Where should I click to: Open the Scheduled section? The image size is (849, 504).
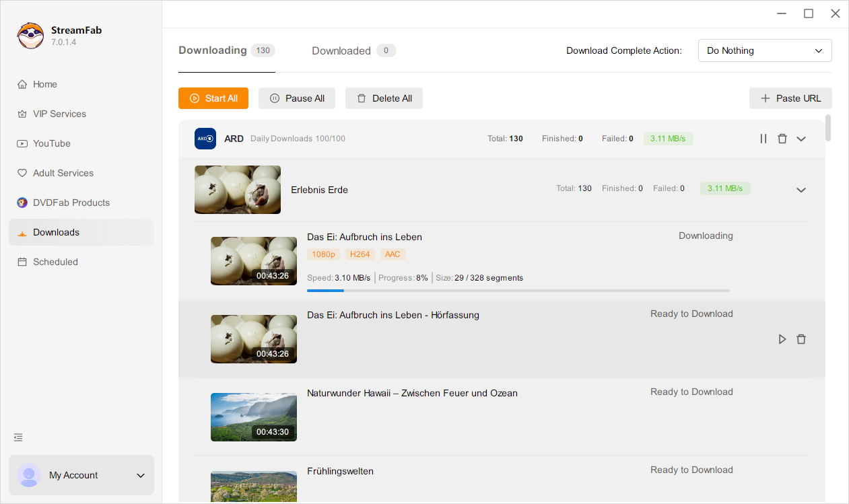55,262
